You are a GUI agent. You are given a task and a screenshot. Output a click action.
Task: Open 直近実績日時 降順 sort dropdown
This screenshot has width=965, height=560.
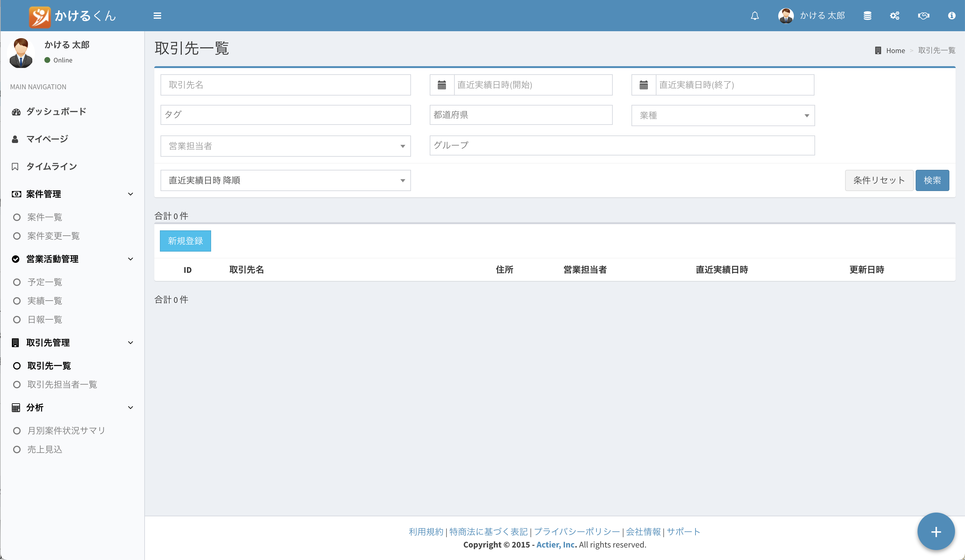click(286, 181)
